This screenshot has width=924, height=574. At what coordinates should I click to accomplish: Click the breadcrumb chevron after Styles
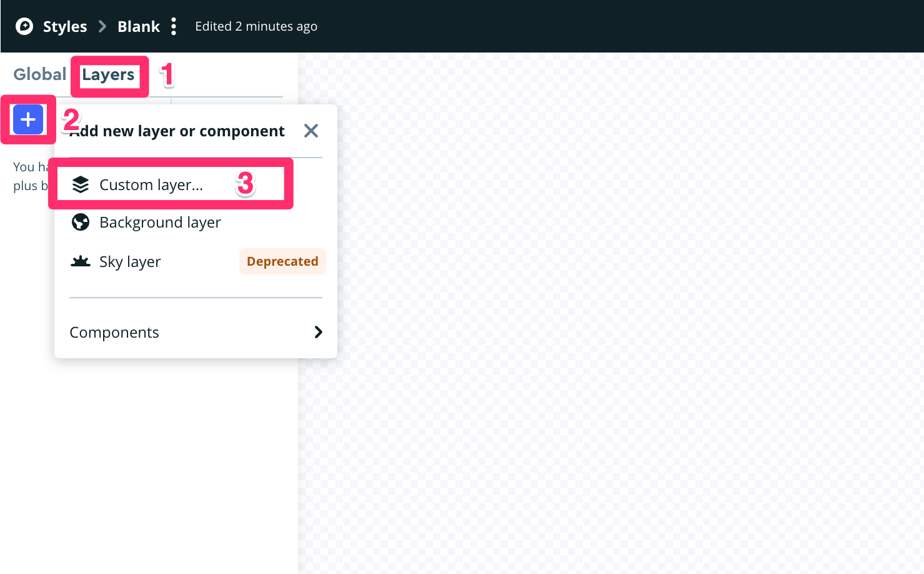click(x=102, y=26)
